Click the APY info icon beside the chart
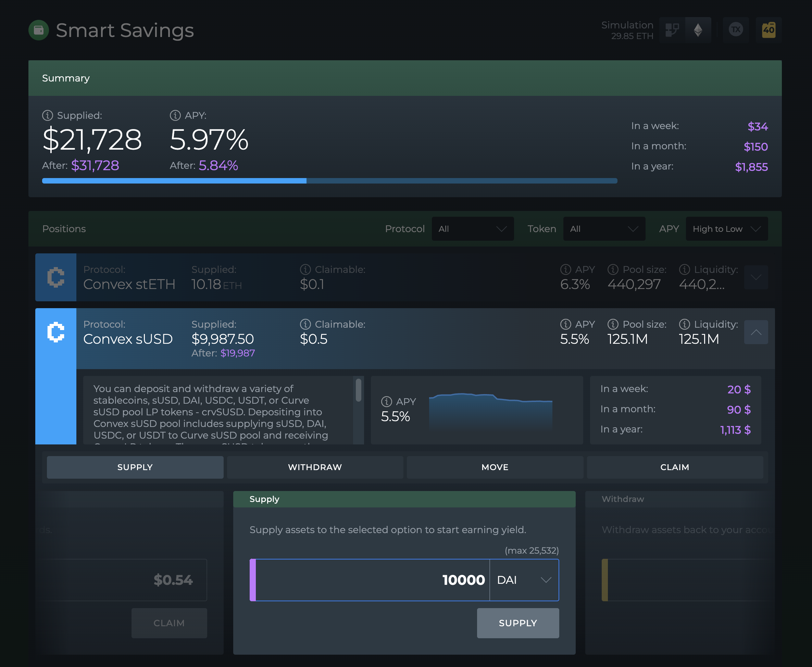 point(387,402)
